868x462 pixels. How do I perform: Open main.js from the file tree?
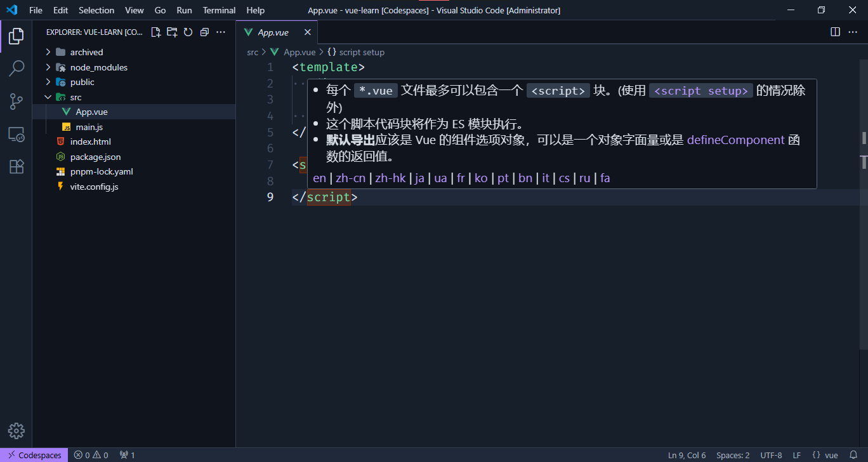(x=134, y=127)
